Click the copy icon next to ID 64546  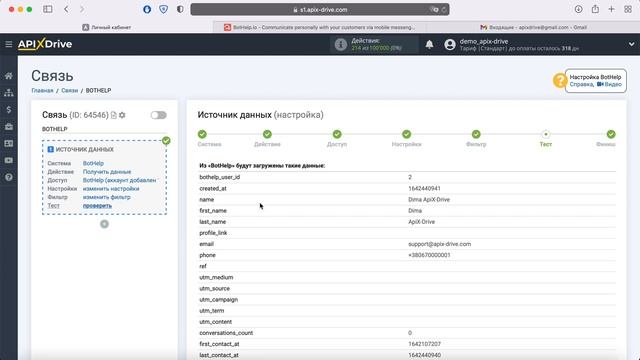click(113, 116)
